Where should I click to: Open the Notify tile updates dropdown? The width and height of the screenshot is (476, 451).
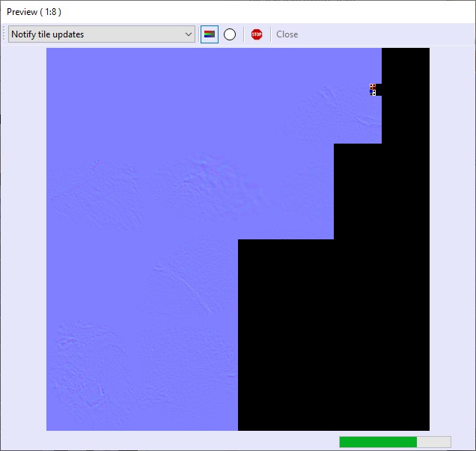101,34
